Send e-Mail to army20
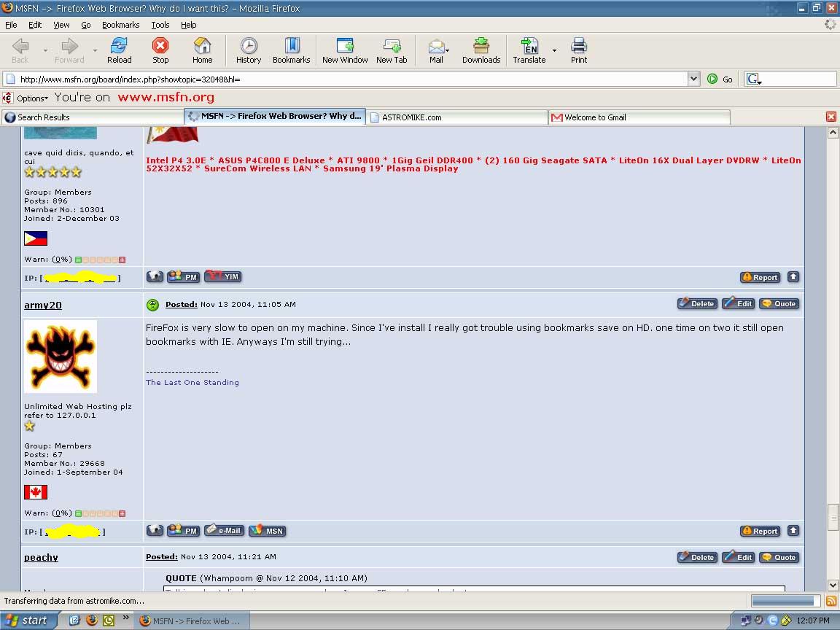Viewport: 840px width, 630px height. [x=224, y=530]
